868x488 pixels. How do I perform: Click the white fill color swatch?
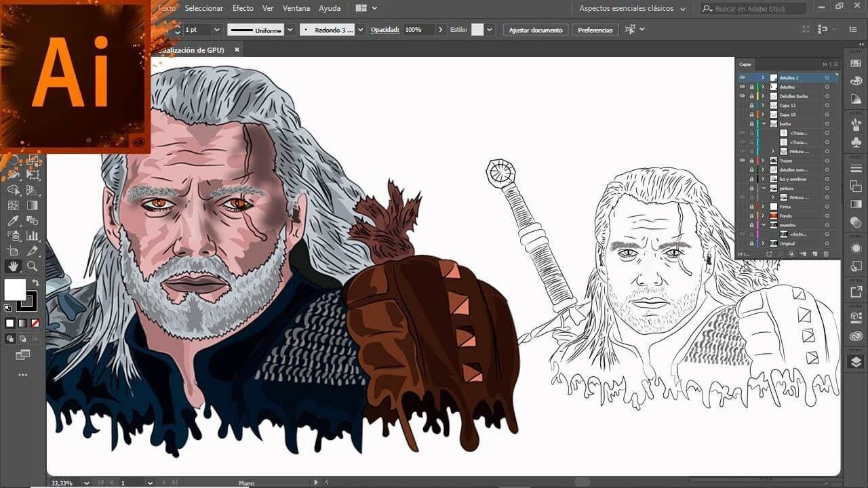point(15,289)
